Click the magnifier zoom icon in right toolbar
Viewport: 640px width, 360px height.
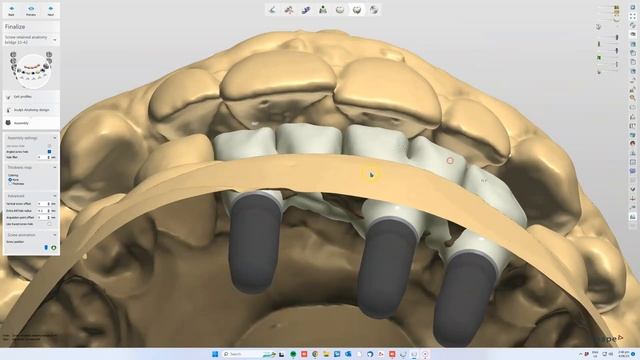[633, 98]
